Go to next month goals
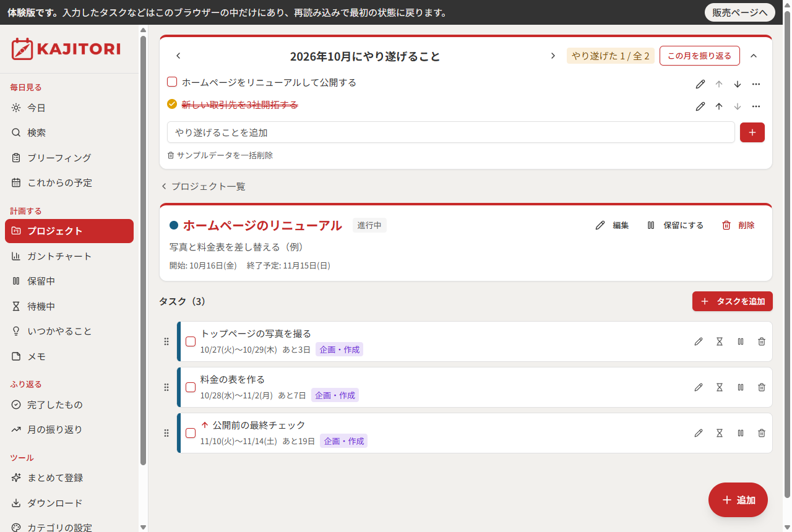Screen dimensions: 792x532 click(553, 56)
